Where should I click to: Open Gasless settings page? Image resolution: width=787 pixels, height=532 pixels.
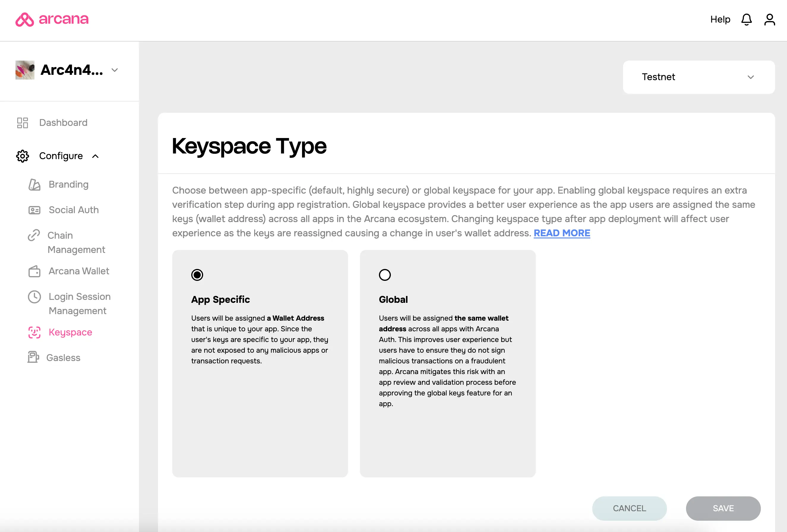[63, 358]
